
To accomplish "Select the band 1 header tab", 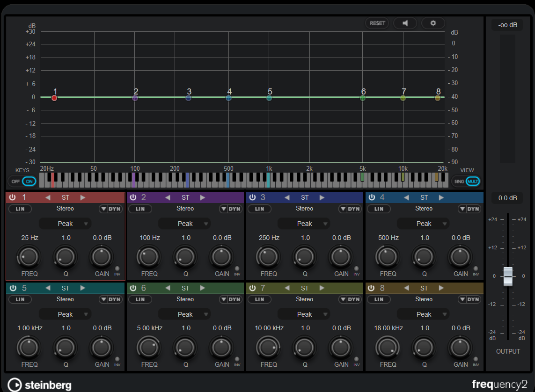I will coord(65,197).
